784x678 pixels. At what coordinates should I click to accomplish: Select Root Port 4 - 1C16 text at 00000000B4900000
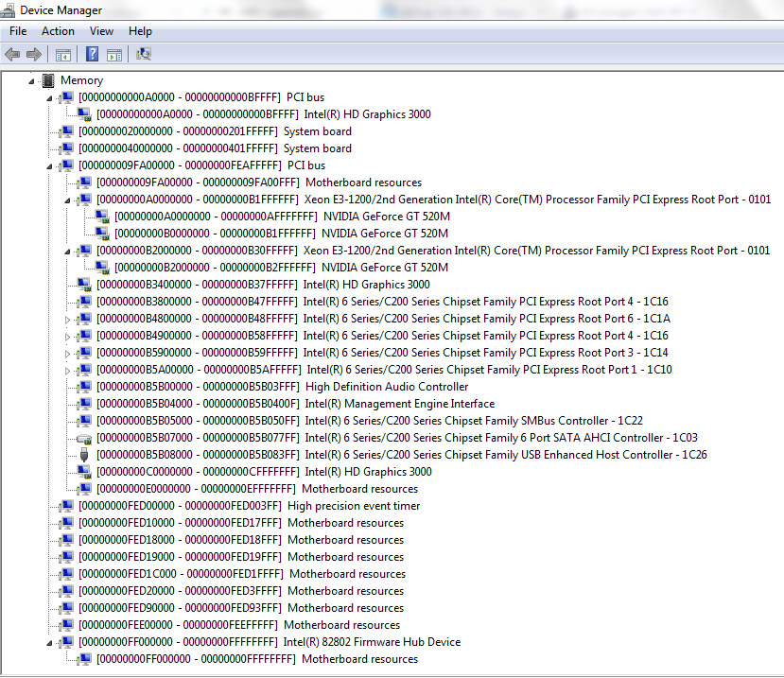click(485, 336)
